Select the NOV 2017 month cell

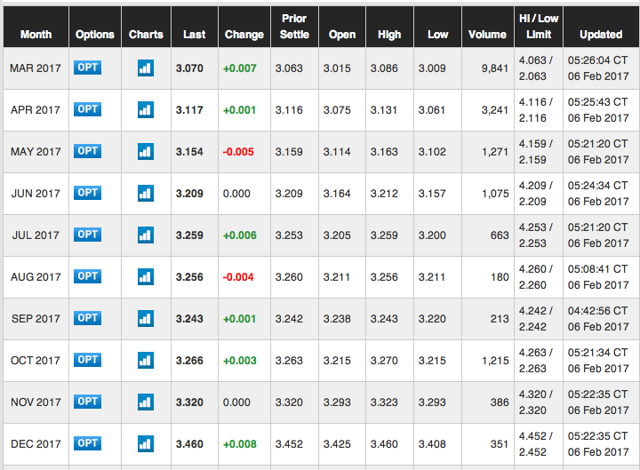coord(36,402)
